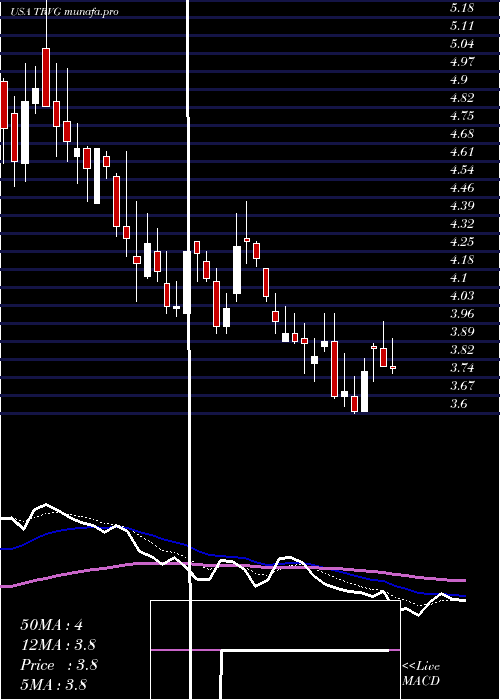Click the '12MA : 3.8' indicator readout
Viewport: 500px width, 700px height.
pyautogui.click(x=58, y=645)
